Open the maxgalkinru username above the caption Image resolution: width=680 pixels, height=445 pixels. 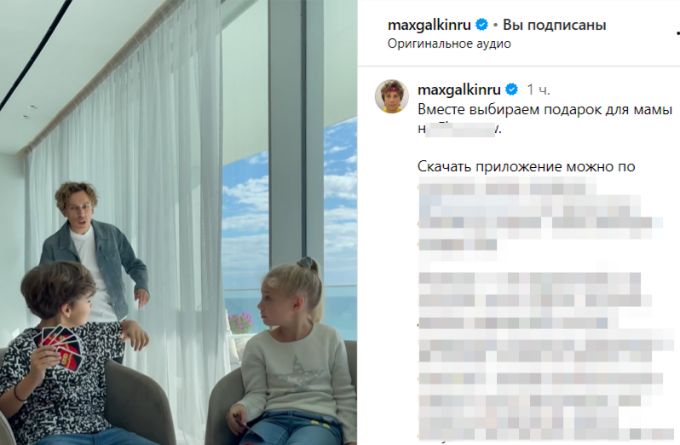coord(459,90)
